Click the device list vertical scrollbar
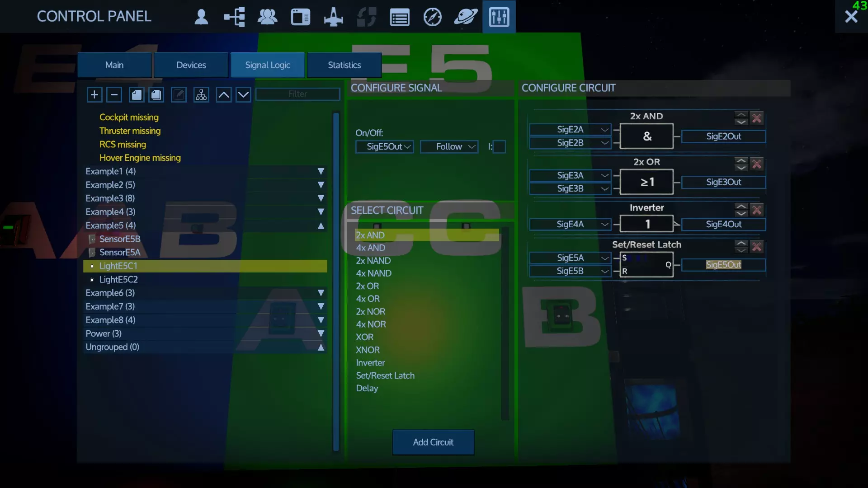This screenshot has width=868, height=488. 336,280
